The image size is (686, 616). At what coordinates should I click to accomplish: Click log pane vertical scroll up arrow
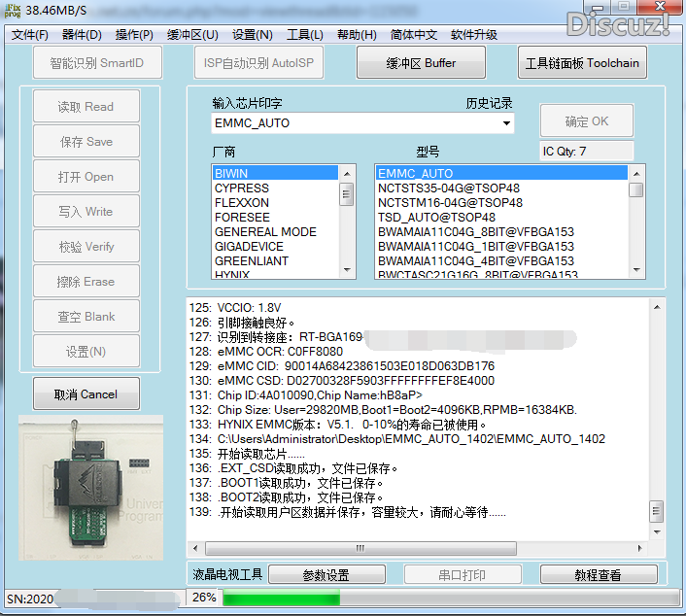click(657, 307)
